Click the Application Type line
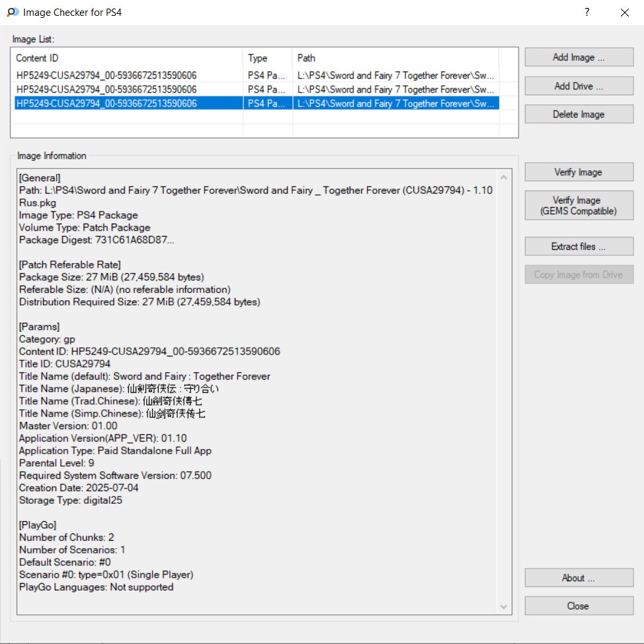Viewport: 644px width, 644px height. pyautogui.click(x=115, y=450)
